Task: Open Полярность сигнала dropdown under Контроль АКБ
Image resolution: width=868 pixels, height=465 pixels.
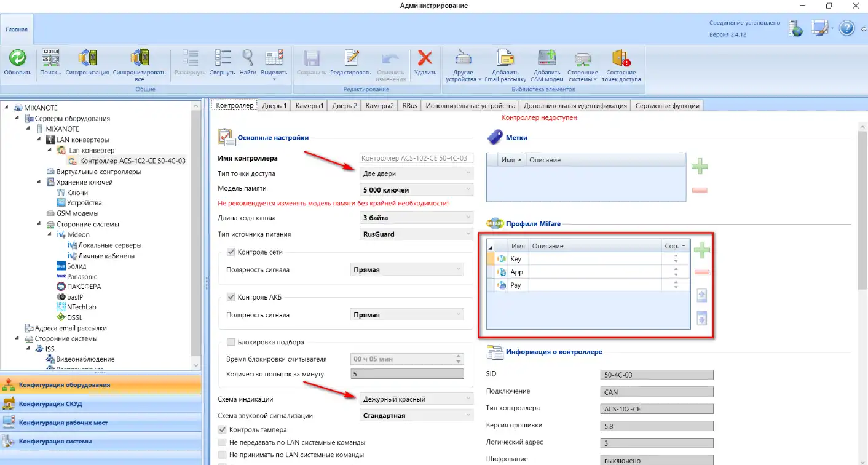Action: tap(406, 315)
